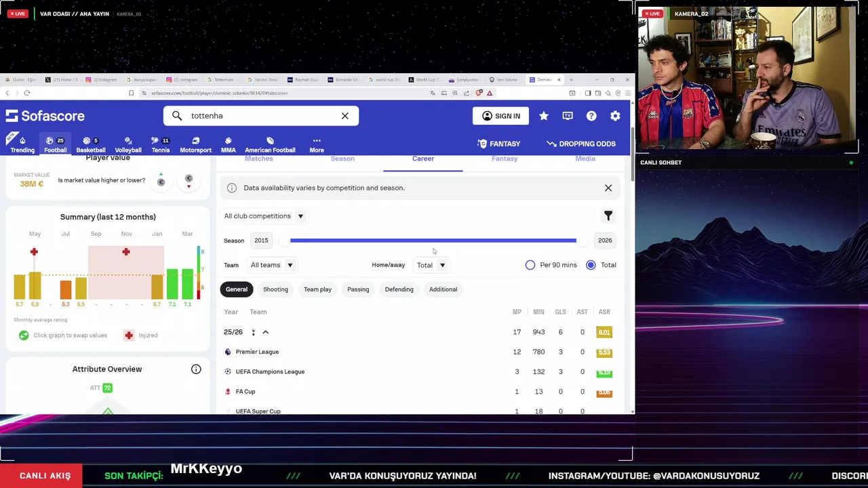This screenshot has height=488, width=868.
Task: Open the More sports menu
Action: coord(317,144)
